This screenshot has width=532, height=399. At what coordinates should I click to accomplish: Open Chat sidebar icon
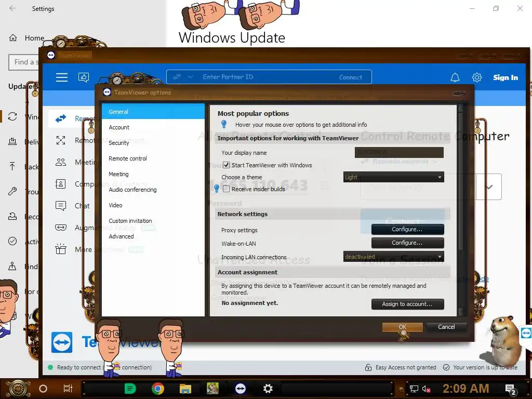[61, 206]
